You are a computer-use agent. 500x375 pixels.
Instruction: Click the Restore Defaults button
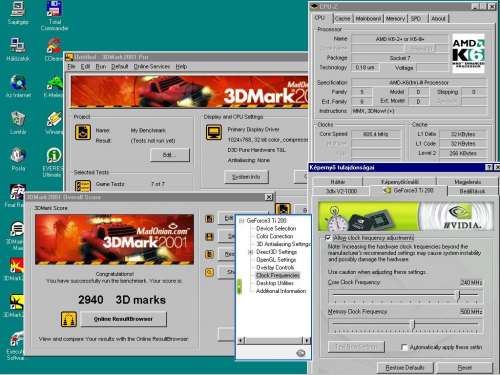[x=405, y=368]
